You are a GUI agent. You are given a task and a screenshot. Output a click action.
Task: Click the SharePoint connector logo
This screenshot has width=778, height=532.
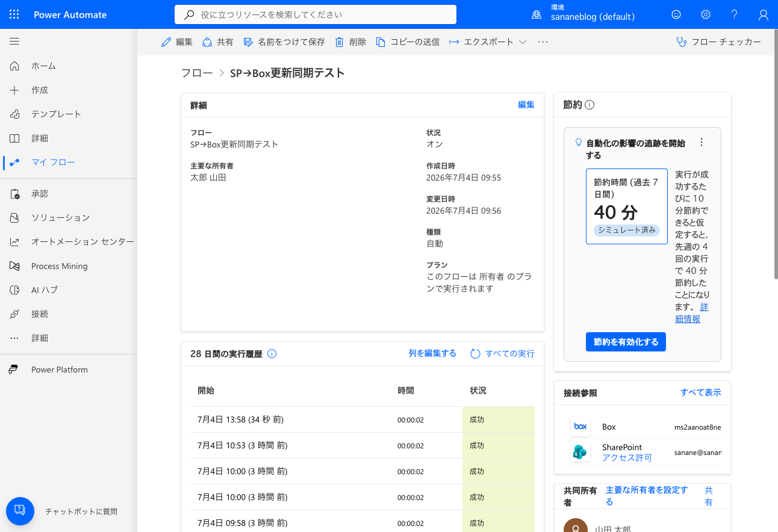coord(580,453)
